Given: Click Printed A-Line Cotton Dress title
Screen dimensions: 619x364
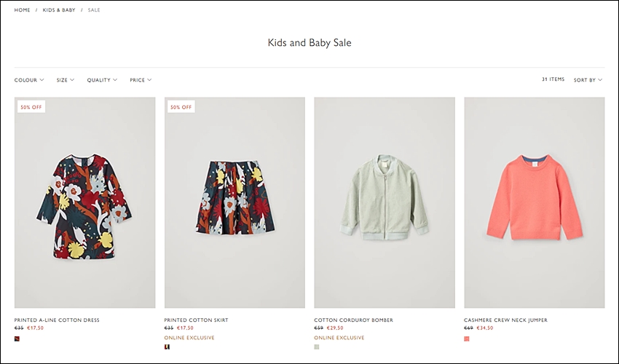Looking at the screenshot, I should click(57, 320).
